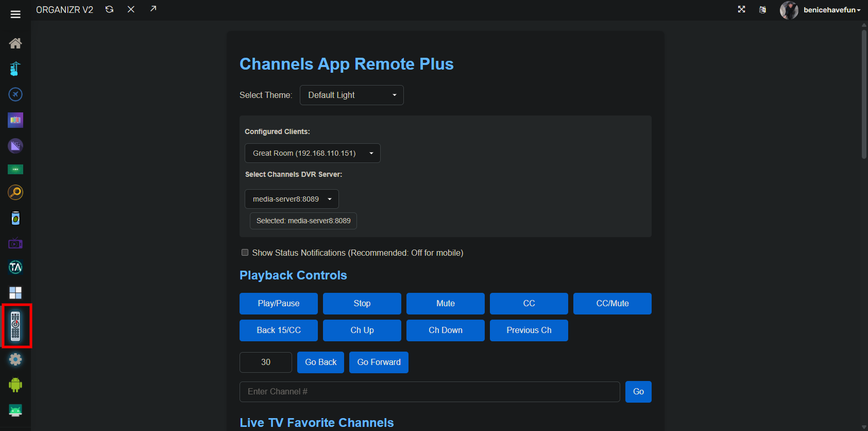Screen dimensions: 868x431
Task: Click the page vertical scrollbar
Action: (x=864, y=93)
